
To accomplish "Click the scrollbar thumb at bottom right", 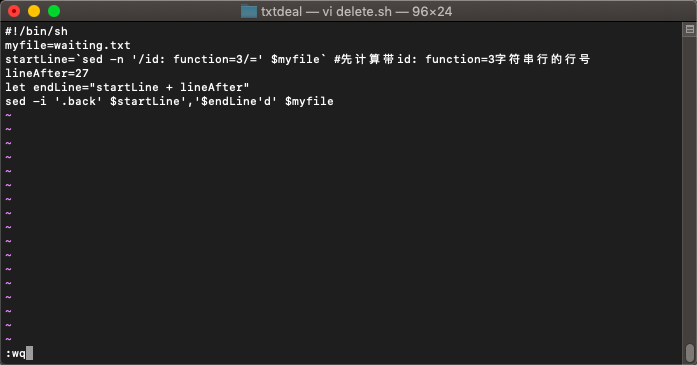I will point(689,353).
